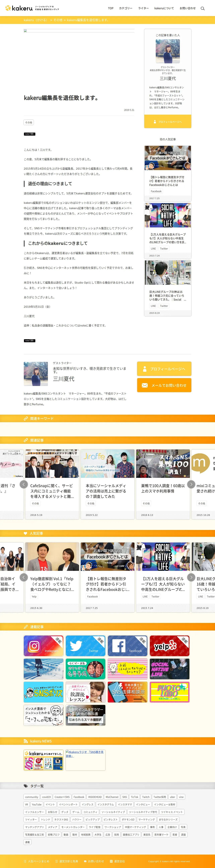Open the TOP menu item
The width and height of the screenshot is (215, 868).
coord(111,8)
